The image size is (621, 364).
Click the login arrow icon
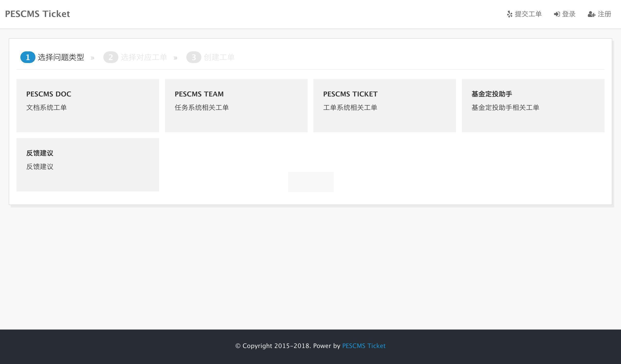click(x=557, y=14)
